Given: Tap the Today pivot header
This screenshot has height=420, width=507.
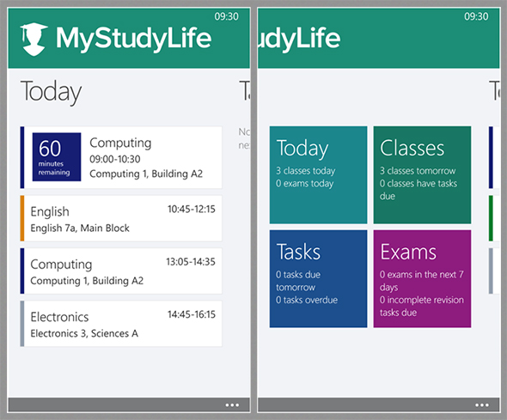Looking at the screenshot, I should 51,92.
